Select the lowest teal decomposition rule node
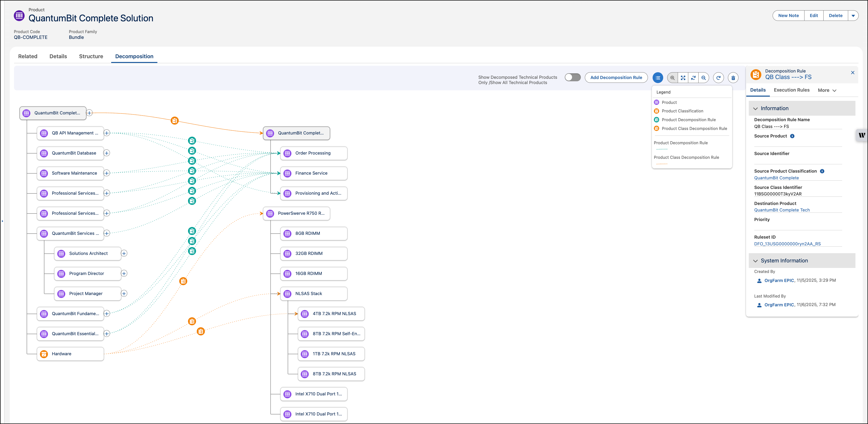Screen dimensions: 868x424 (192, 251)
